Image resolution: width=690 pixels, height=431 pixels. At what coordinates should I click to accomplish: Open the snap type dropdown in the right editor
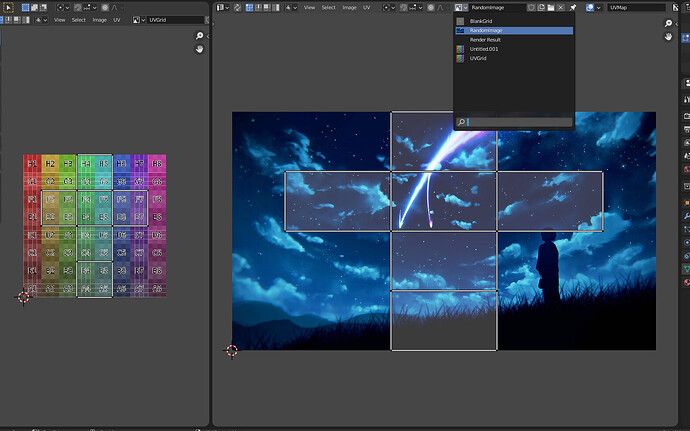[x=417, y=7]
